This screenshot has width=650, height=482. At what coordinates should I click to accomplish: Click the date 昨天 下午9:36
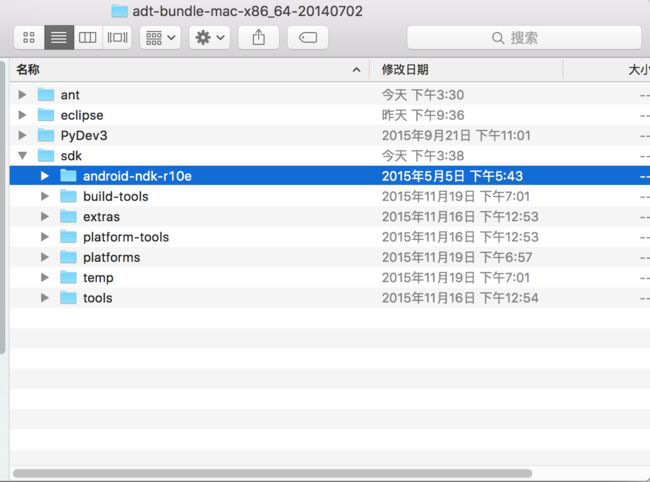[422, 115]
